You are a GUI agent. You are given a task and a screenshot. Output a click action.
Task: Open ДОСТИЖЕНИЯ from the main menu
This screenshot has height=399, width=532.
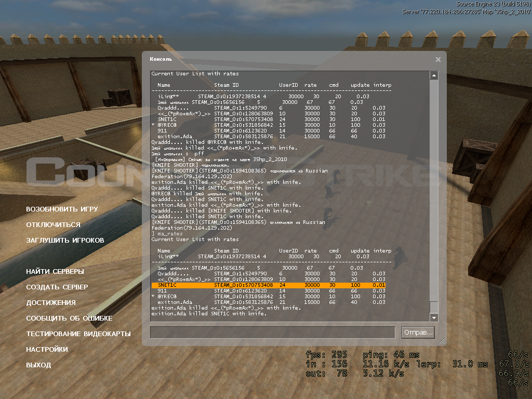tap(51, 303)
